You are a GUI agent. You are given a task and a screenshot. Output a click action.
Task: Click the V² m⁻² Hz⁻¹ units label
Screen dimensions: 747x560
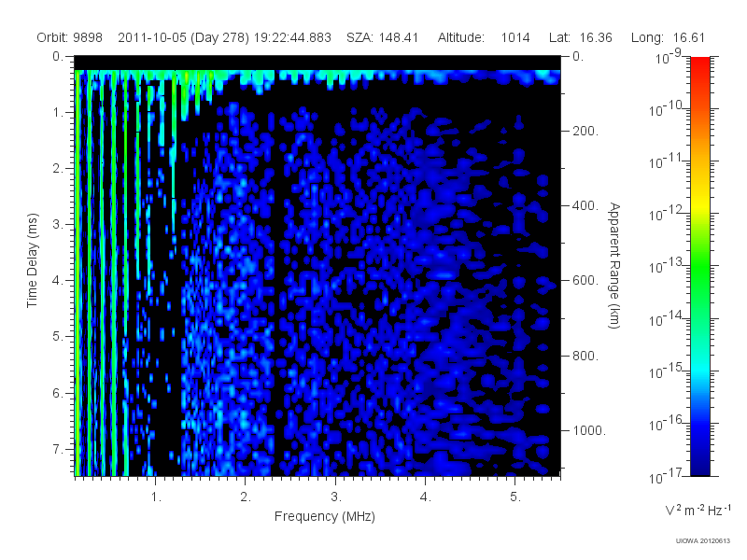pos(698,510)
